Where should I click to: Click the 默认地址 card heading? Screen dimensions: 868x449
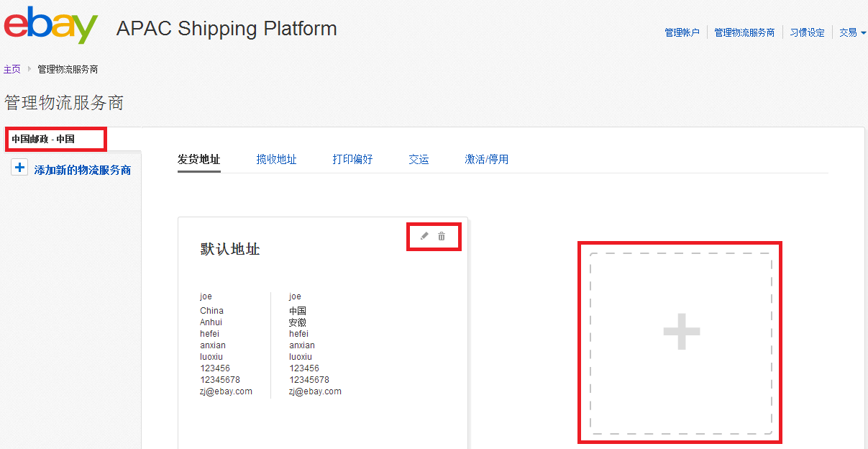(x=230, y=250)
